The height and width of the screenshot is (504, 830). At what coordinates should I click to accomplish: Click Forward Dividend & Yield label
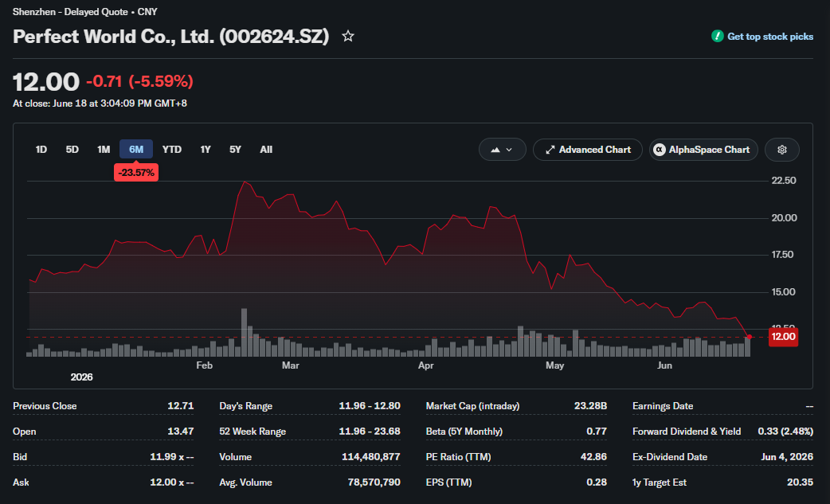[686, 432]
